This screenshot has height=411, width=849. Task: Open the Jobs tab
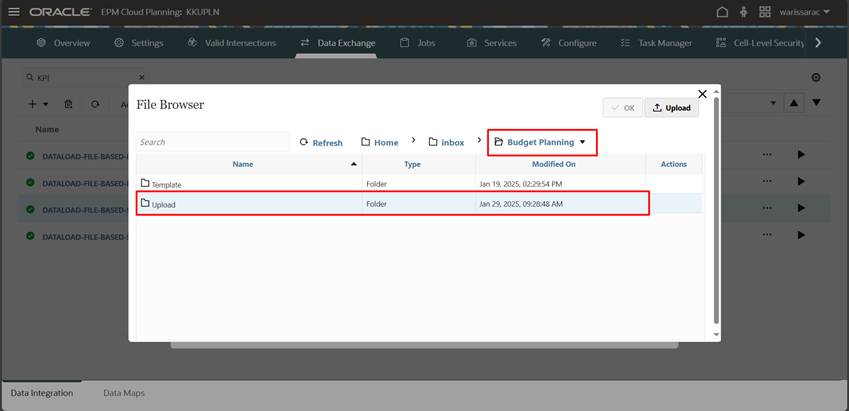417,43
